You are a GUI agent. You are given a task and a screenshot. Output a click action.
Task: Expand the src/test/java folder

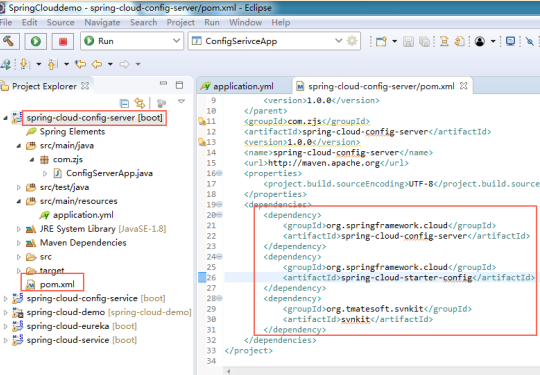coord(19,188)
